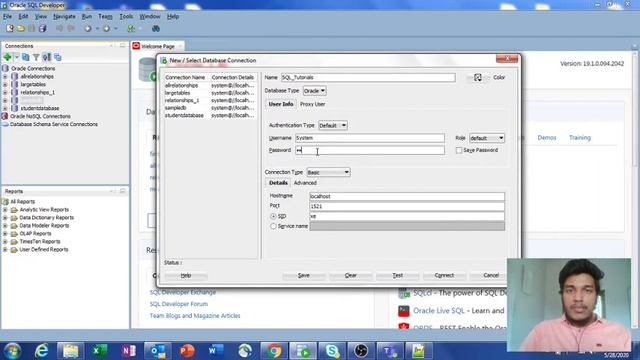Expand the OLAP Reports folder
This screenshot has height=360, width=640.
(x=5, y=233)
